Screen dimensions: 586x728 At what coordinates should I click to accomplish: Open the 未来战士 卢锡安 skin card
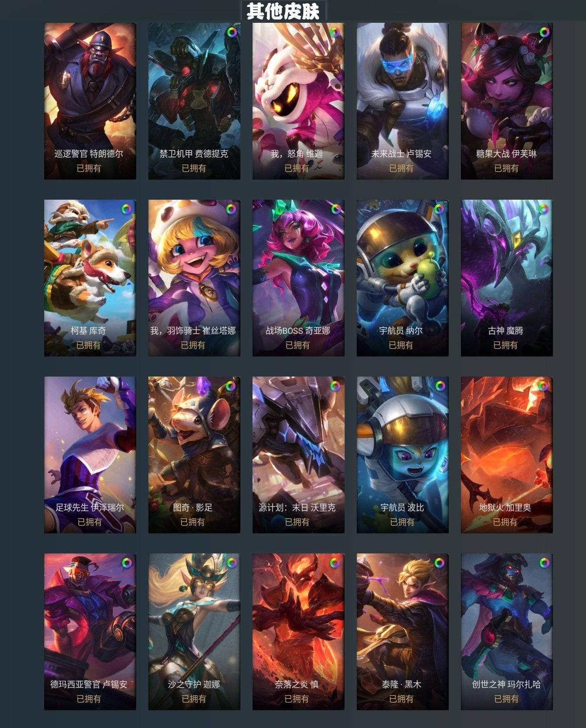pyautogui.click(x=402, y=101)
